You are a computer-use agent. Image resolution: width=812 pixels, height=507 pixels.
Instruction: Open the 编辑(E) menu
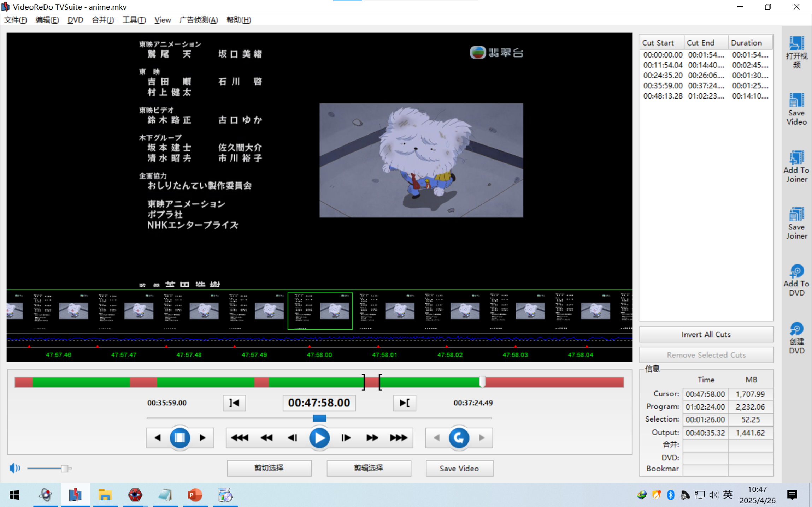47,20
